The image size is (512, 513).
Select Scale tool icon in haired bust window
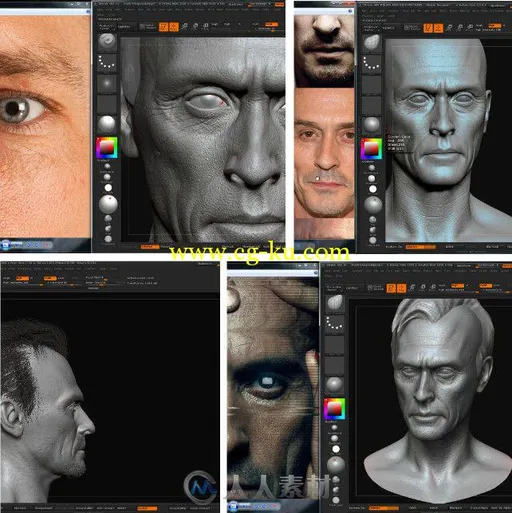(x=423, y=288)
